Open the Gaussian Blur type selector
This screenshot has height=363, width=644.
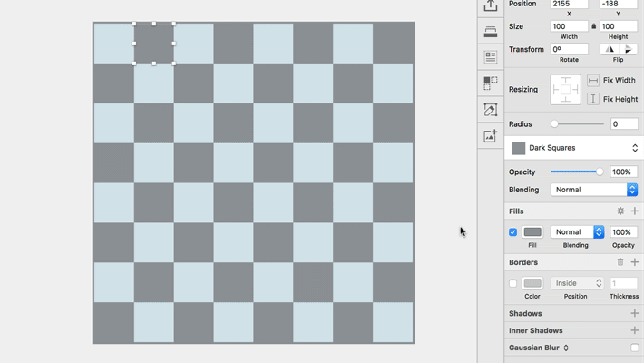(566, 348)
